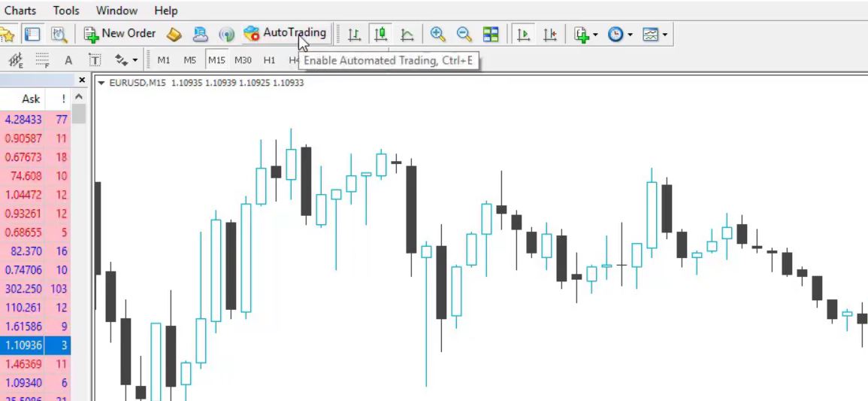
Task: Toggle chart Auto Scroll
Action: tap(522, 35)
